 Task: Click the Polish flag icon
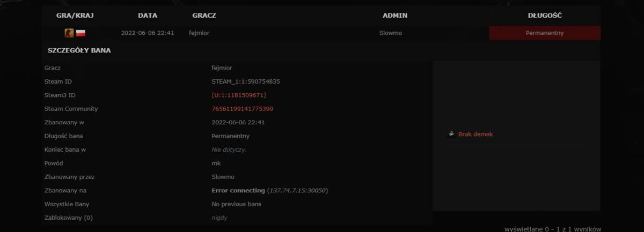click(x=80, y=33)
